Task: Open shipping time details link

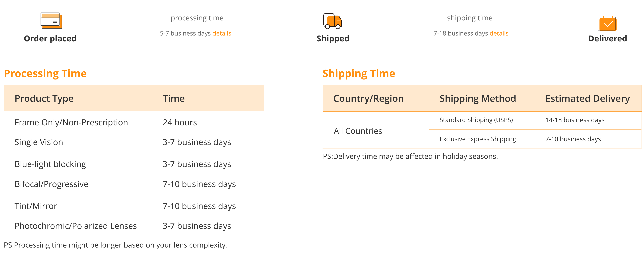Action: (499, 33)
